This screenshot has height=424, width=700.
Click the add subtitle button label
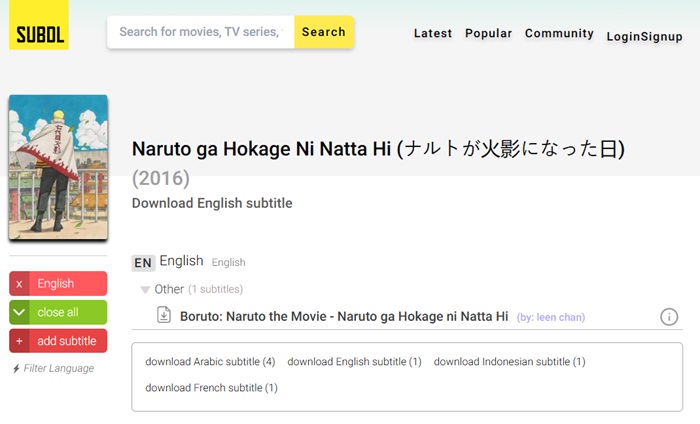click(x=67, y=341)
